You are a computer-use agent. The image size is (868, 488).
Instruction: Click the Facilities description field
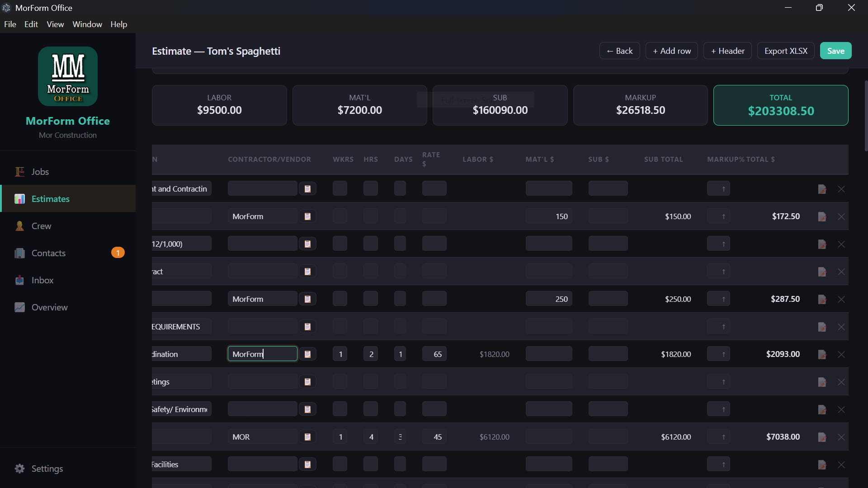[x=182, y=465]
